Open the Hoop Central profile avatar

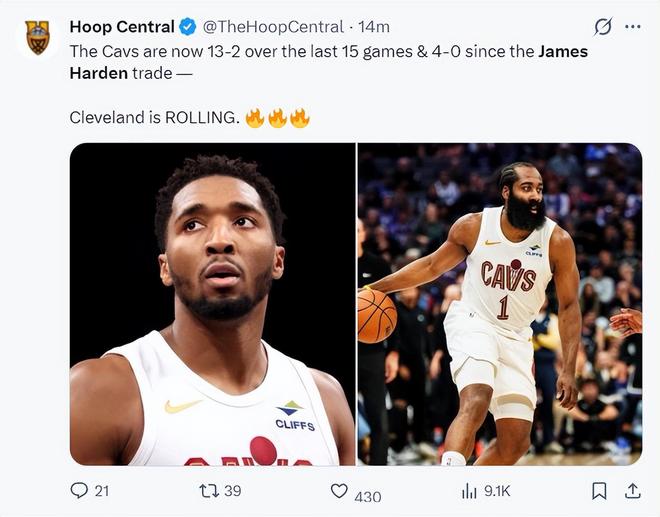[x=37, y=36]
